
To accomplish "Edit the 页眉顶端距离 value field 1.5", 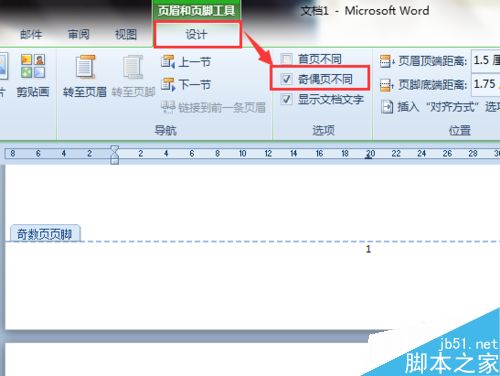I will pos(486,61).
